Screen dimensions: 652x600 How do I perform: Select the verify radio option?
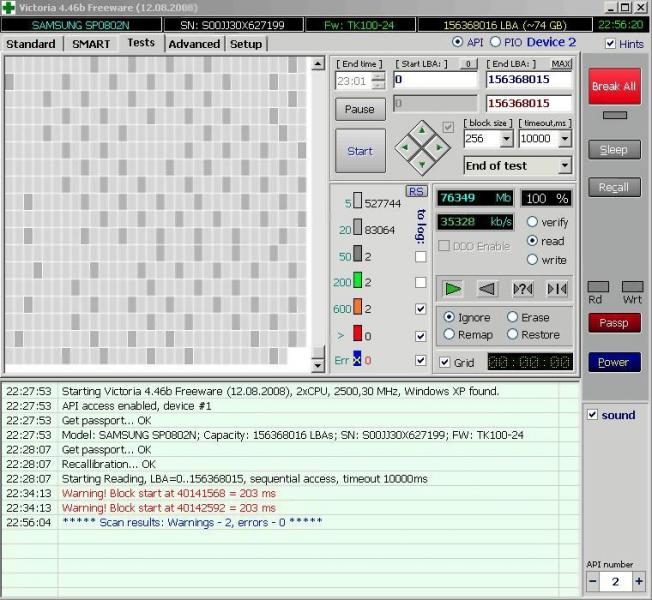click(532, 222)
